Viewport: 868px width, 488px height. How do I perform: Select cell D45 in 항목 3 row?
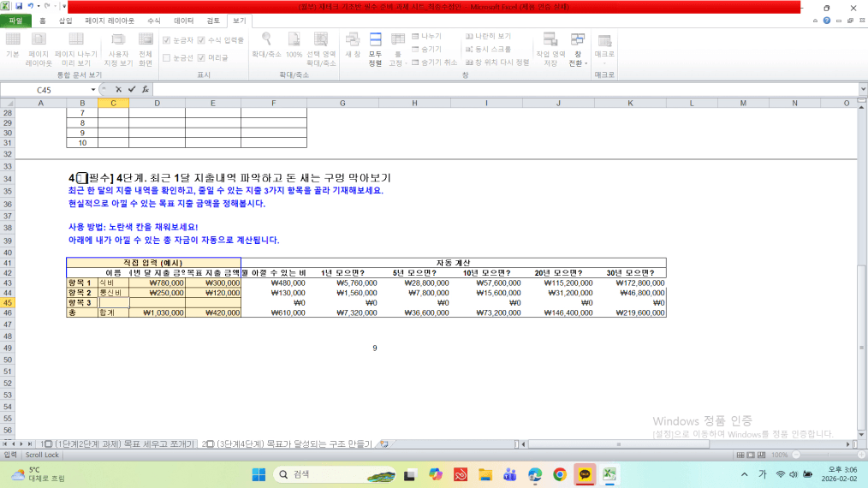pos(157,302)
